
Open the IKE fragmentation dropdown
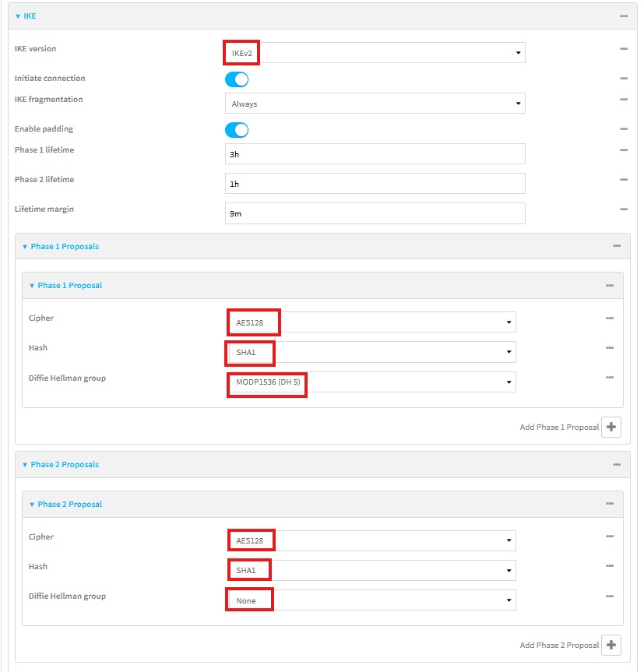point(375,104)
